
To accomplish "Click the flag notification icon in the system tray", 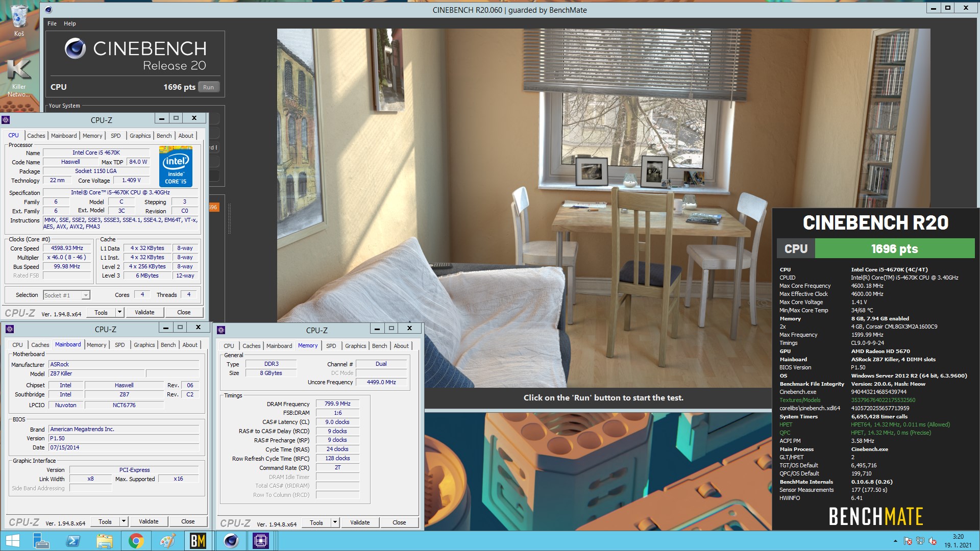I will pos(908,541).
